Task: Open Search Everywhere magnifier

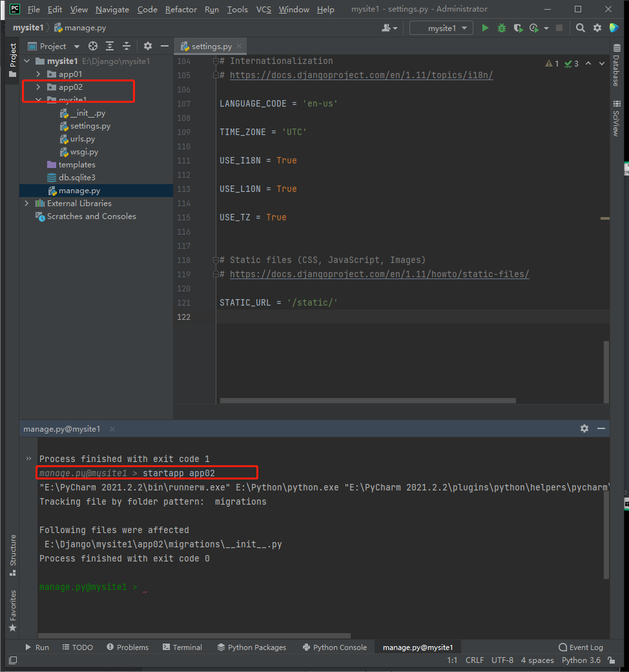Action: (x=580, y=28)
